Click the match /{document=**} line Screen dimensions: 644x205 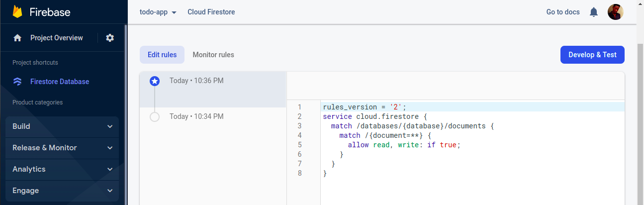pyautogui.click(x=385, y=135)
